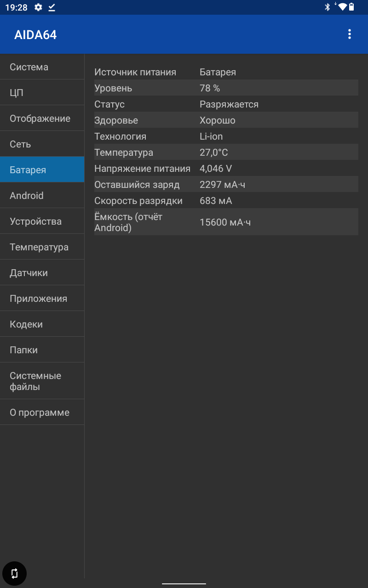Open the Датчики sensors list
The width and height of the screenshot is (368, 588).
(x=42, y=273)
